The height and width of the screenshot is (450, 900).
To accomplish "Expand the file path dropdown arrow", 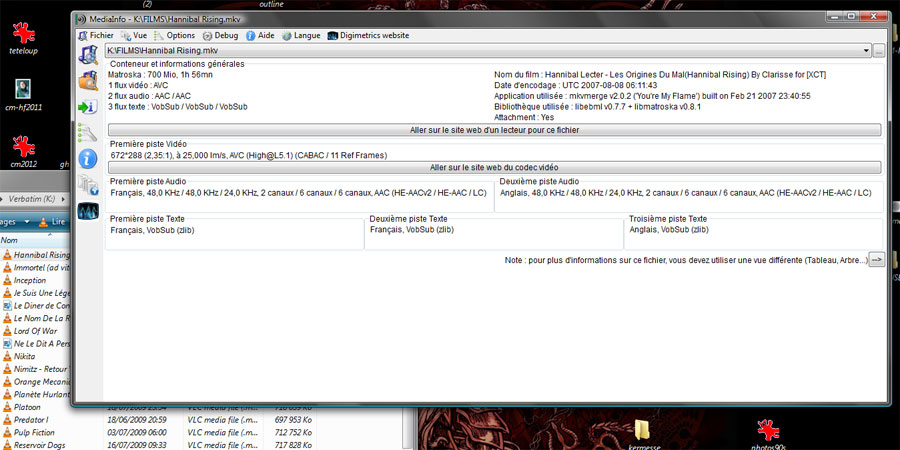I will pos(866,51).
